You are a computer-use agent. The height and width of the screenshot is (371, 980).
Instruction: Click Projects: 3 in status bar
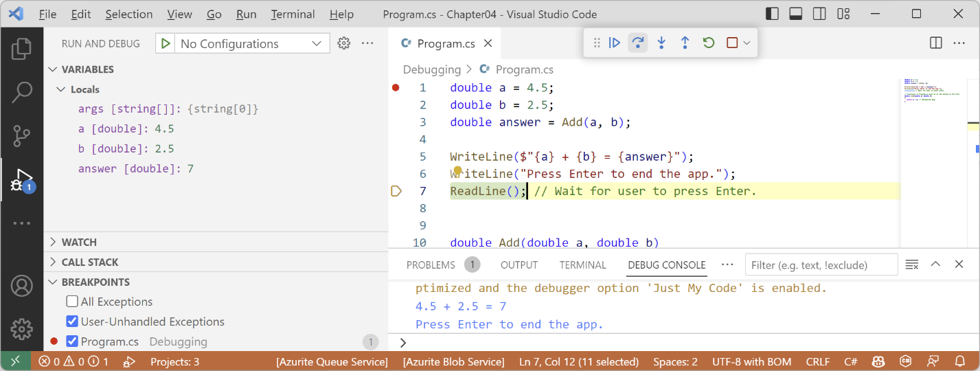[174, 361]
